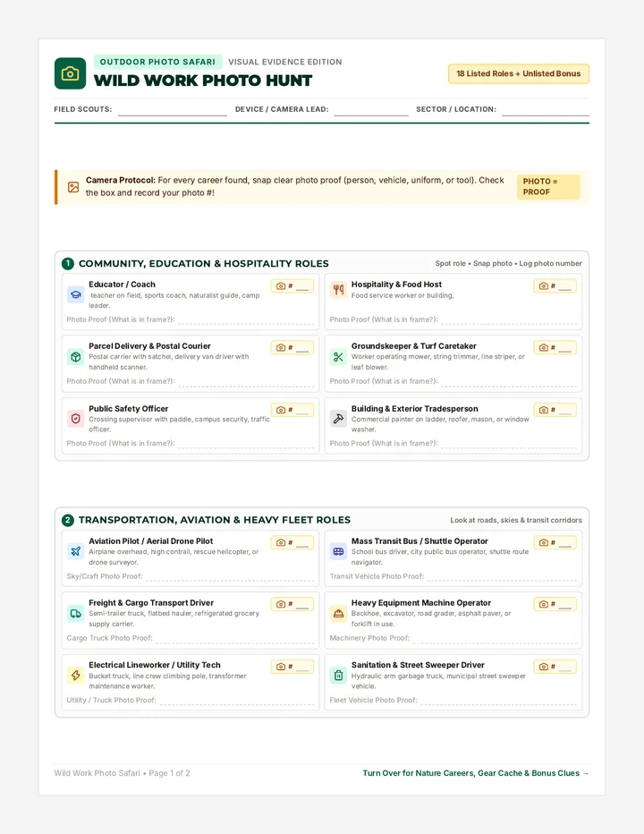The width and height of the screenshot is (644, 834).
Task: Click the 18 Listed Roles + Unlisted Bonus badge
Action: click(x=519, y=74)
